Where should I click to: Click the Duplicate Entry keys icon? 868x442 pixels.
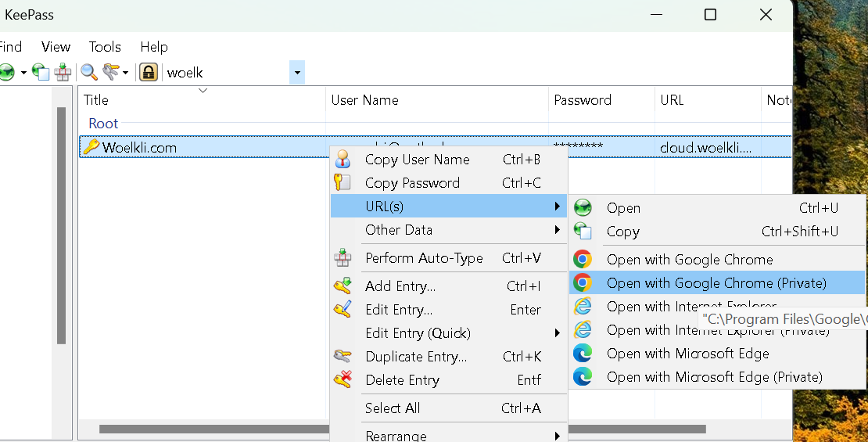[x=343, y=356]
